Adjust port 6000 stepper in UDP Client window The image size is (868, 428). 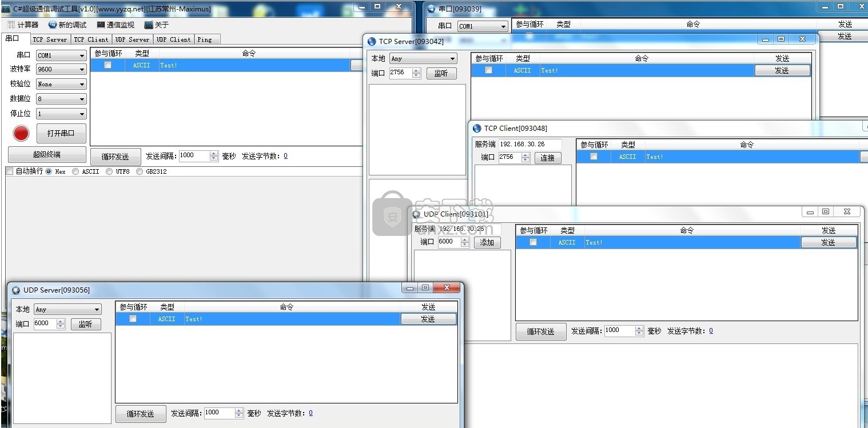[465, 242]
